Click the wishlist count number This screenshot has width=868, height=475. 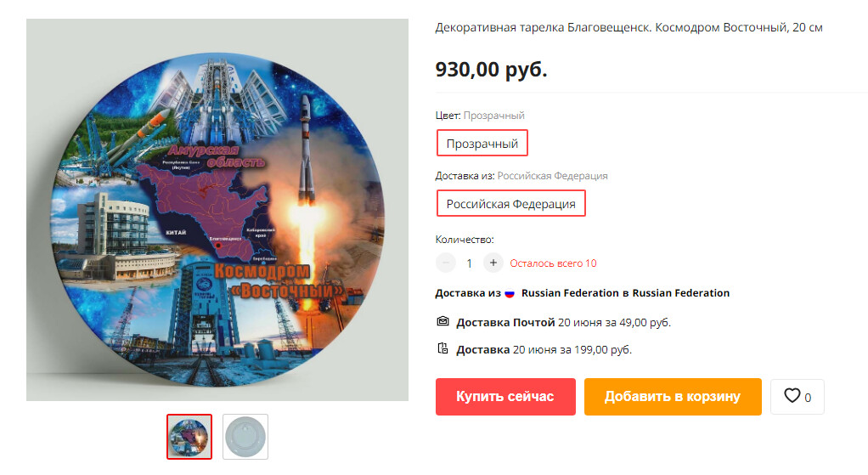click(808, 398)
